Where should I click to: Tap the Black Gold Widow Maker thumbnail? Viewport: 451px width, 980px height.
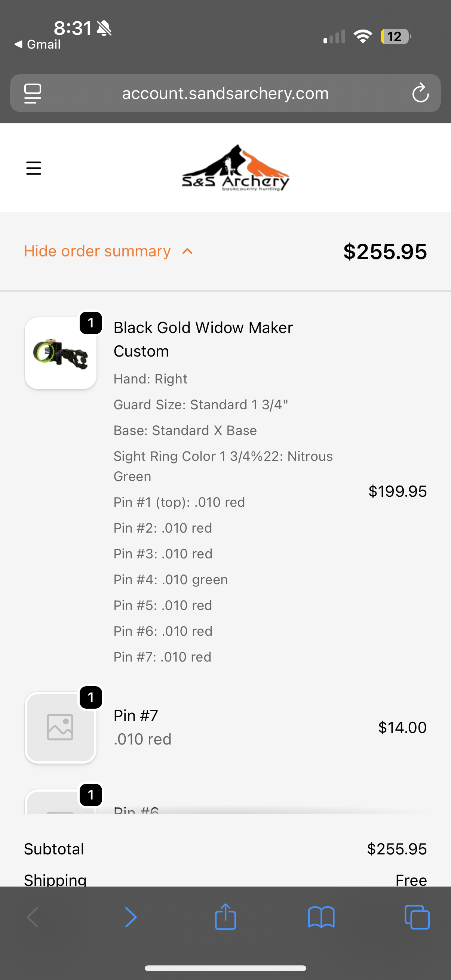point(61,353)
